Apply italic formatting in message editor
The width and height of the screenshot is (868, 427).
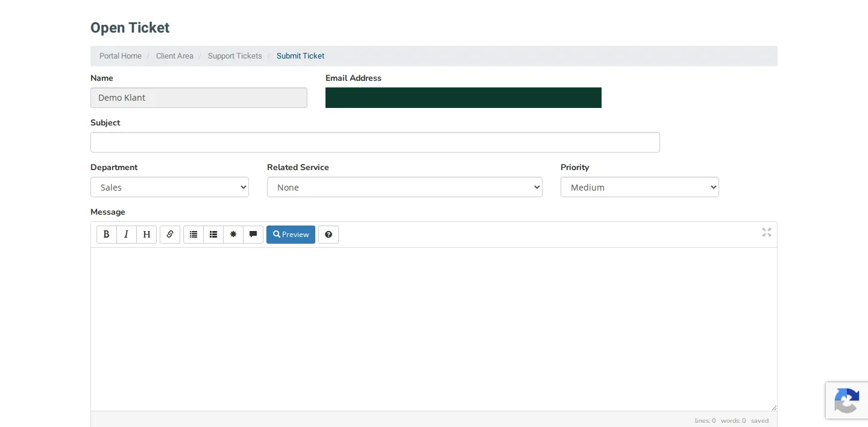pyautogui.click(x=127, y=235)
